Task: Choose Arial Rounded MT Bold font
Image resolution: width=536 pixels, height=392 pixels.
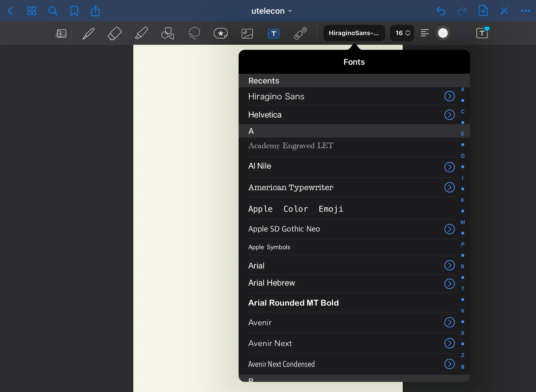Action: 293,303
